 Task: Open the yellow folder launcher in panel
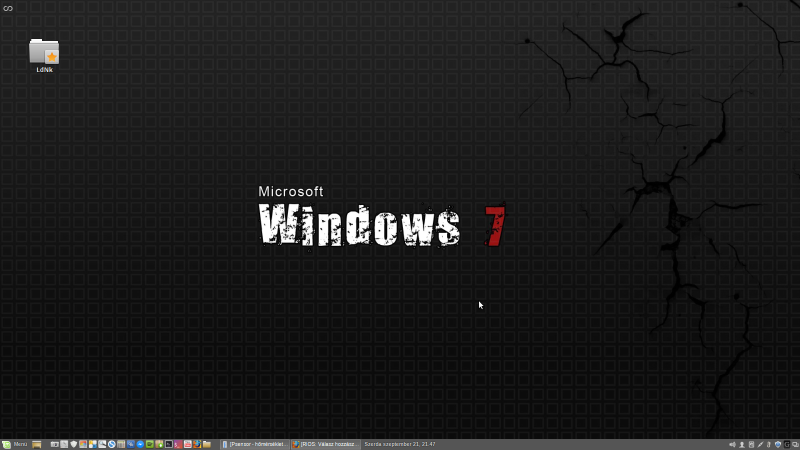(207, 444)
